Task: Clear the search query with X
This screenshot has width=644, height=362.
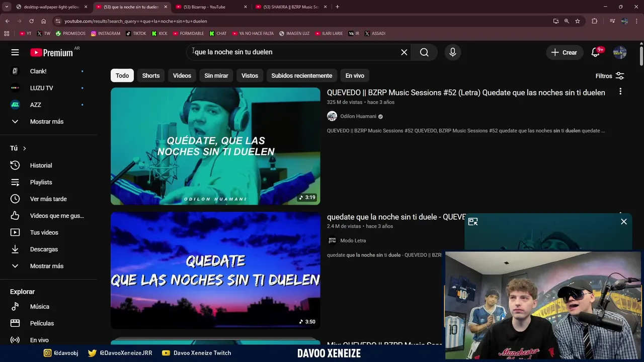Action: 404,52
